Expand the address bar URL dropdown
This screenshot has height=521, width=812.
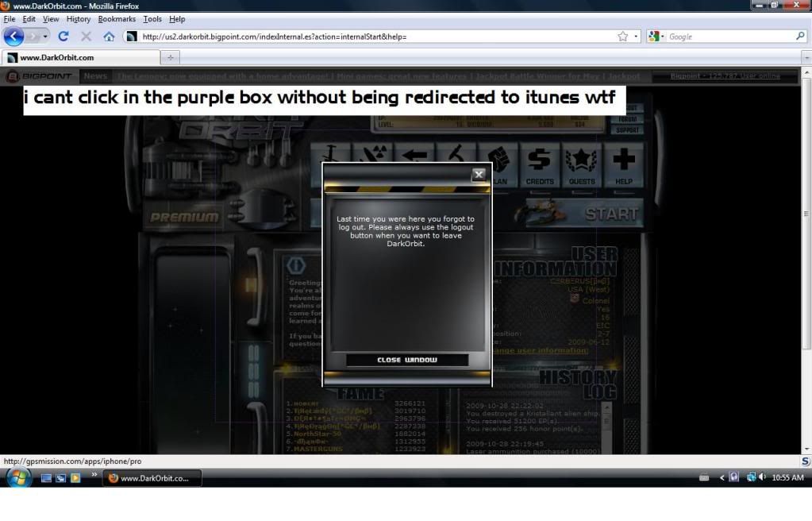[x=636, y=37]
